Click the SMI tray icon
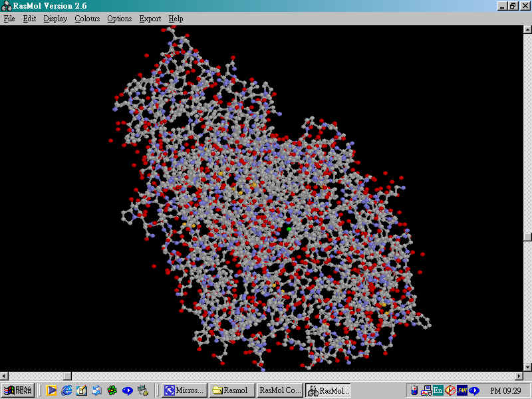This screenshot has height=399, width=532. (462, 390)
